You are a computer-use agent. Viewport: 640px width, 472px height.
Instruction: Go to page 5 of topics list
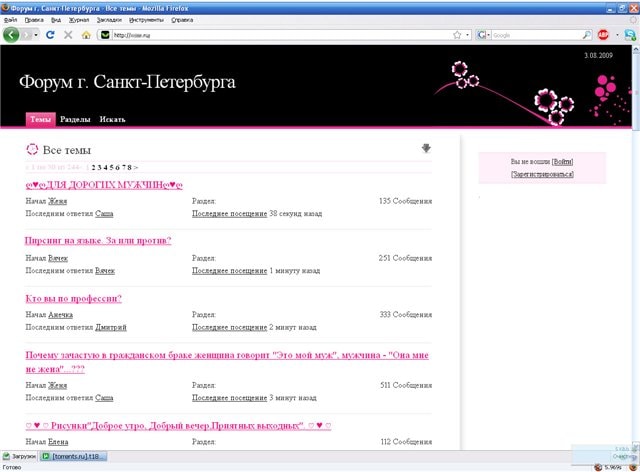pyautogui.click(x=111, y=167)
